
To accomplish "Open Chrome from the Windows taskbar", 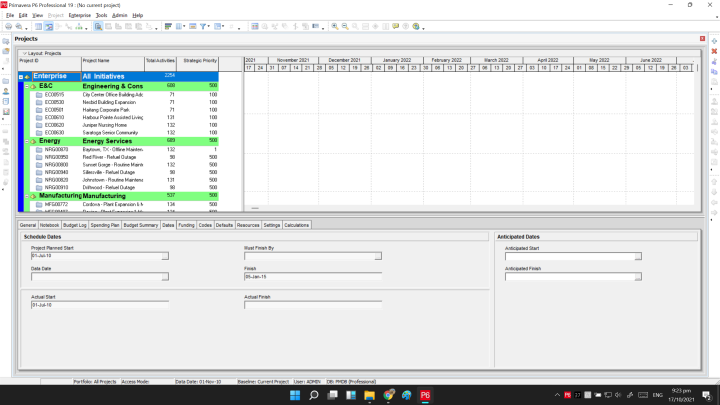I will click(388, 395).
